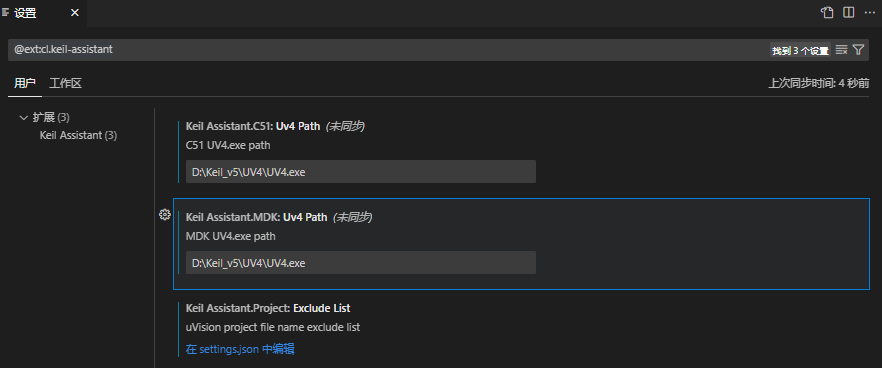Clear the settings search input icon
882x368 pixels.
(842, 50)
